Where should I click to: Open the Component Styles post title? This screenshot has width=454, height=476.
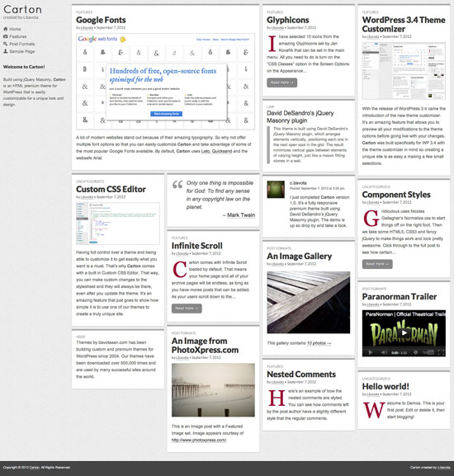(396, 195)
